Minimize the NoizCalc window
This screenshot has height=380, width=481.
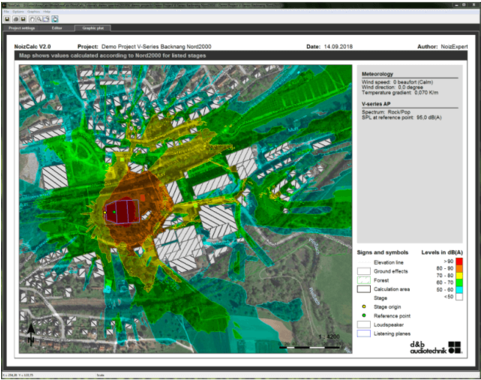(x=457, y=5)
